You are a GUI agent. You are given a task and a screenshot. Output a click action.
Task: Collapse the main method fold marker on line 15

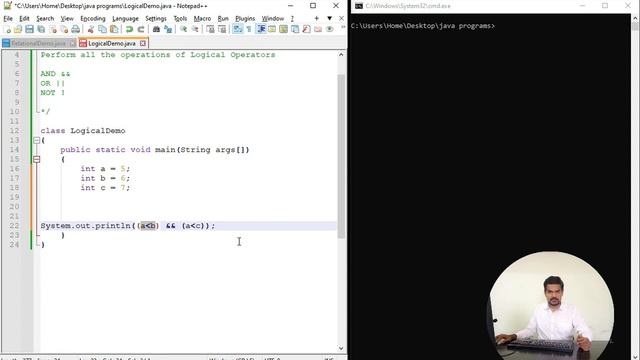coord(36,159)
